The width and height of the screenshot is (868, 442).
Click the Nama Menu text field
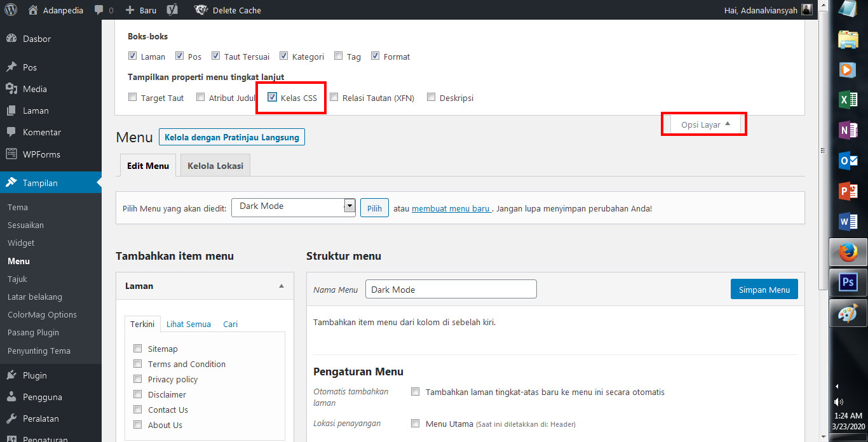(451, 290)
